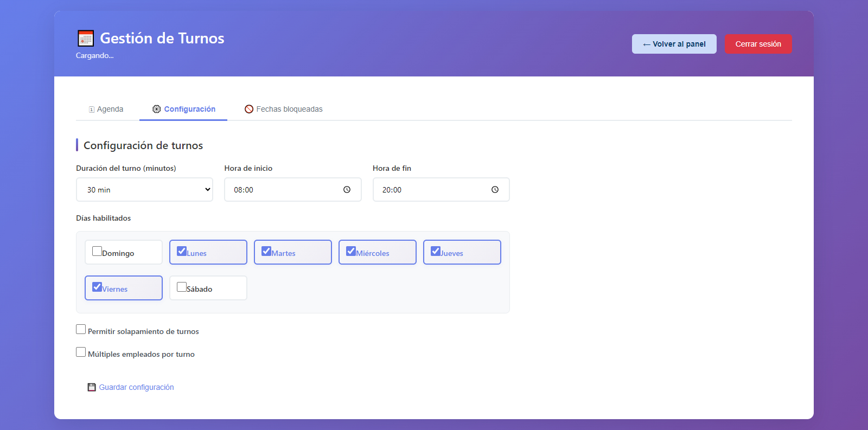Check Permitir solapamiento de turnos
Image resolution: width=868 pixels, height=430 pixels.
pos(81,329)
